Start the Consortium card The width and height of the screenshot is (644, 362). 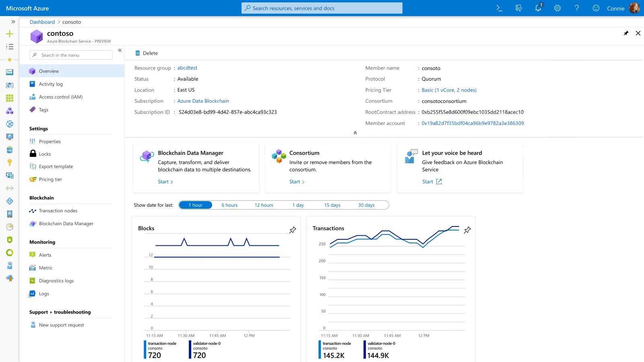pyautogui.click(x=297, y=182)
